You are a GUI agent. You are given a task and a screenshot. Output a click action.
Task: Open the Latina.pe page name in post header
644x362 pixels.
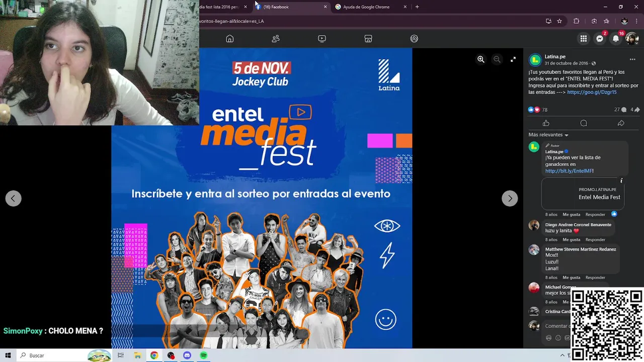click(x=555, y=57)
